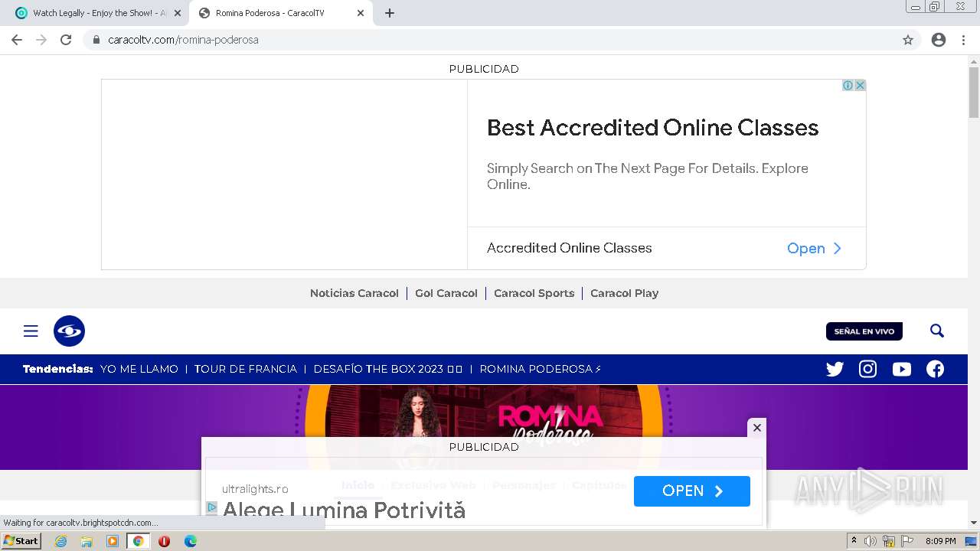Open the media player taskbar icon
The width and height of the screenshot is (980, 551).
pyautogui.click(x=113, y=541)
